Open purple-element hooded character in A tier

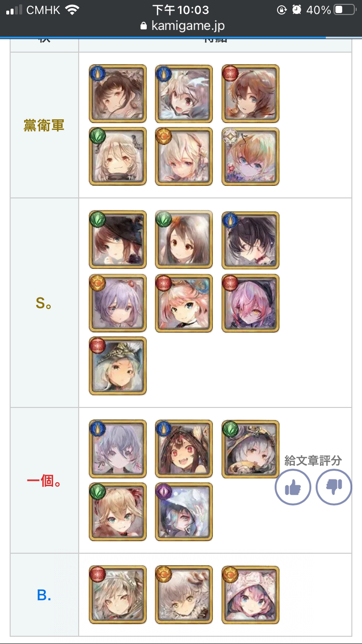click(x=184, y=512)
